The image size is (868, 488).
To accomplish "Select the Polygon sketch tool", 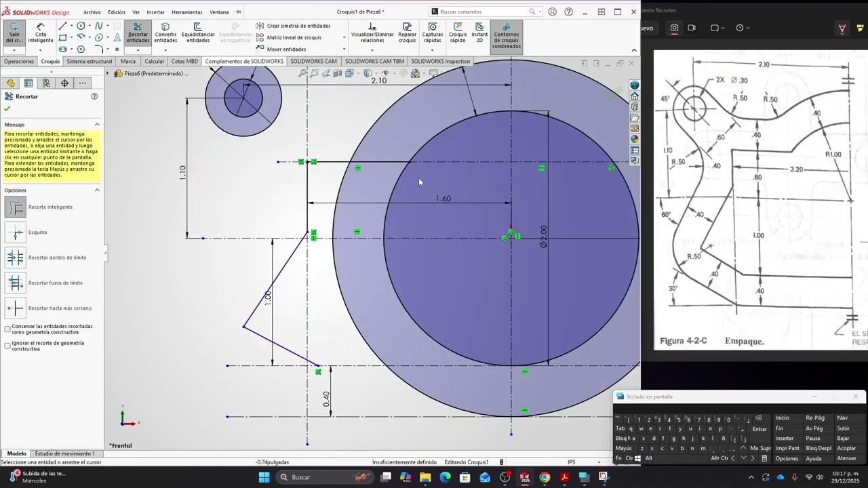I will pyautogui.click(x=81, y=49).
